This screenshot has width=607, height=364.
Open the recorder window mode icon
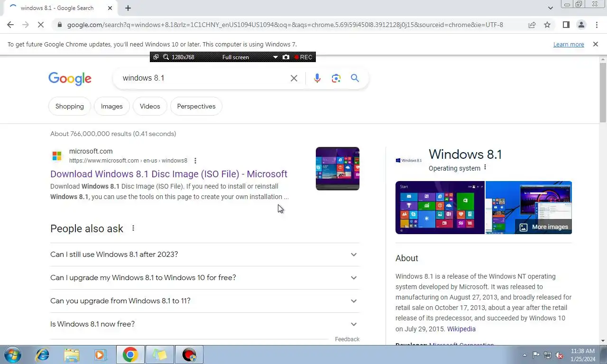(x=156, y=57)
